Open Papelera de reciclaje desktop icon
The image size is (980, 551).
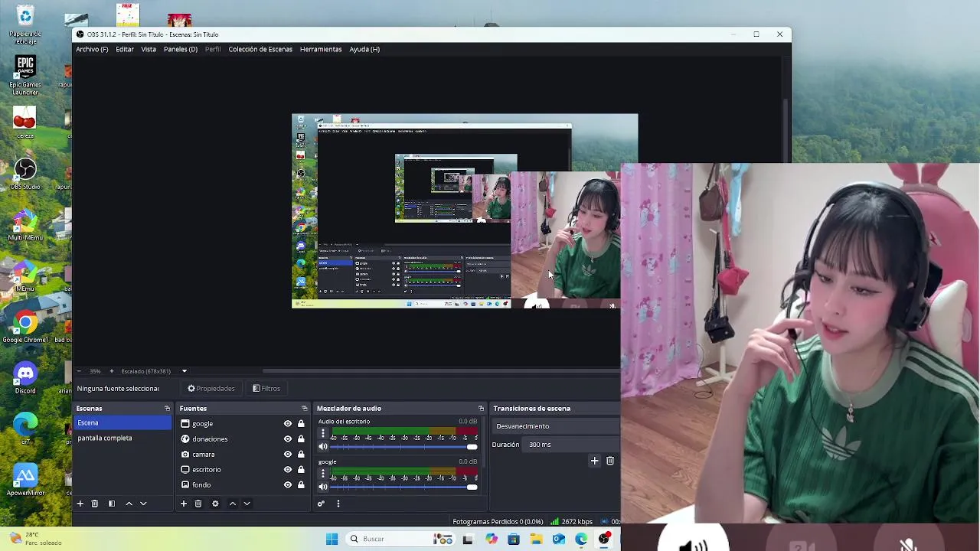click(25, 25)
